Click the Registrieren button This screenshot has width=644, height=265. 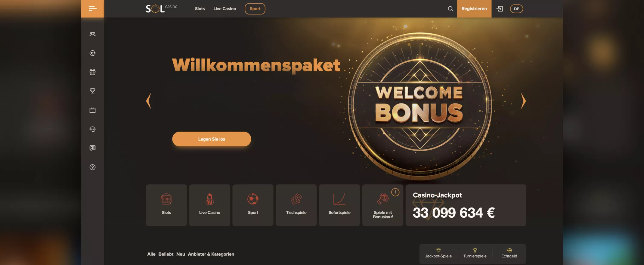click(474, 9)
